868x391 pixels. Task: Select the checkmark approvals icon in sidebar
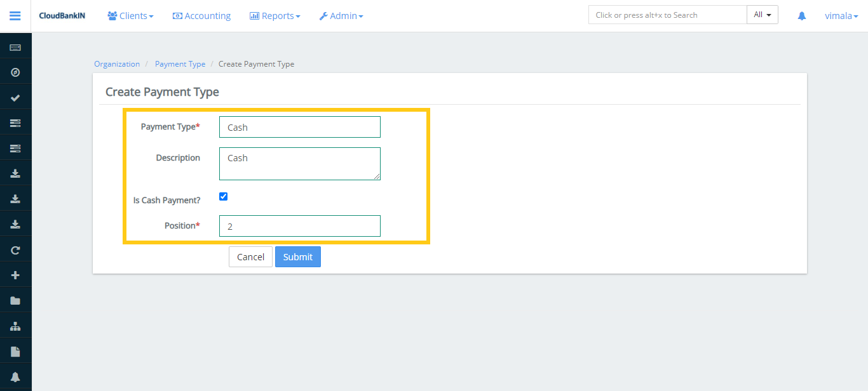[15, 97]
